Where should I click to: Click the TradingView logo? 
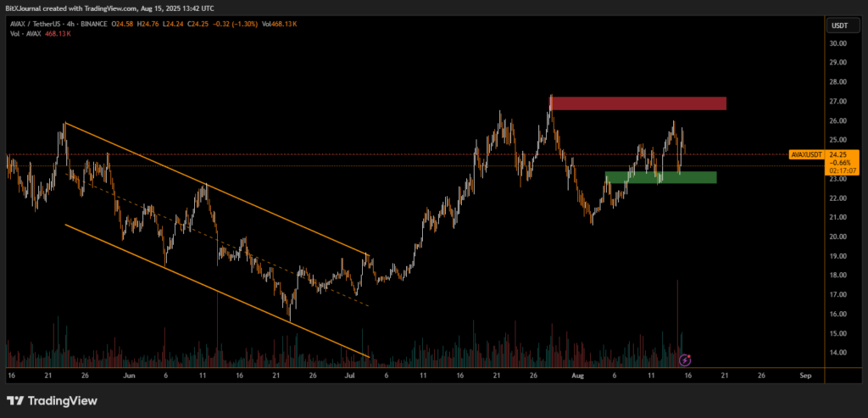point(52,400)
